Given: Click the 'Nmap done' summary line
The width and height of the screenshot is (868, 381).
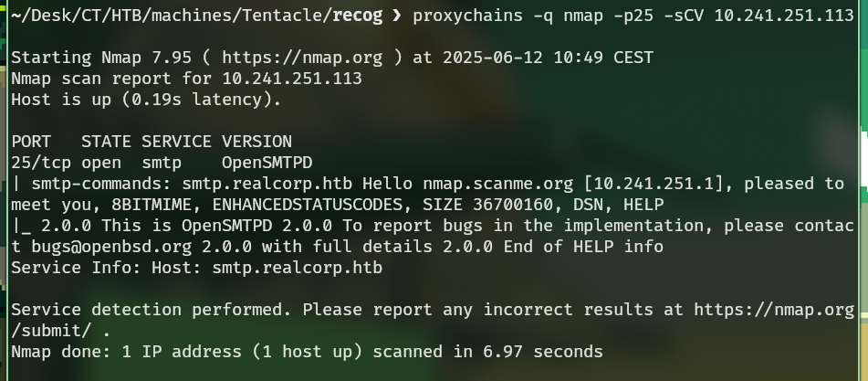Looking at the screenshot, I should coord(307,352).
